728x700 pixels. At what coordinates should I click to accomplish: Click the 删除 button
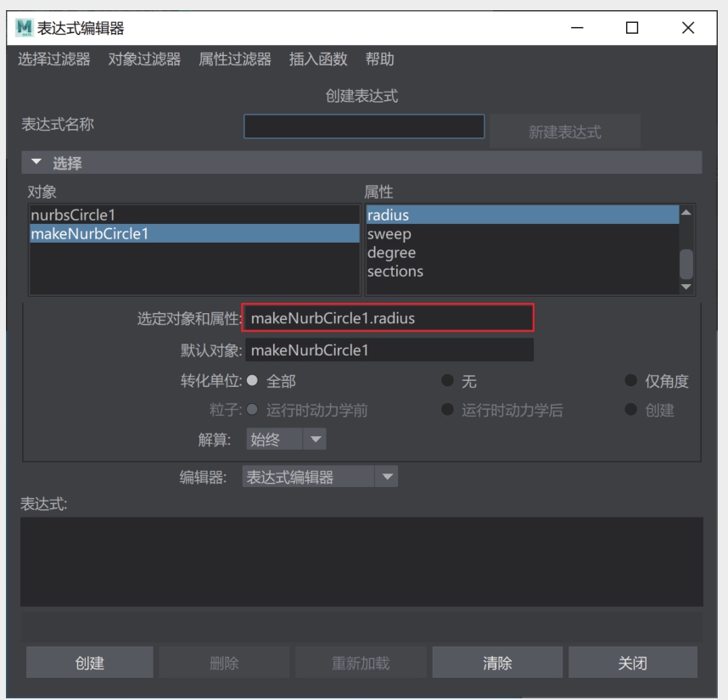pyautogui.click(x=224, y=663)
